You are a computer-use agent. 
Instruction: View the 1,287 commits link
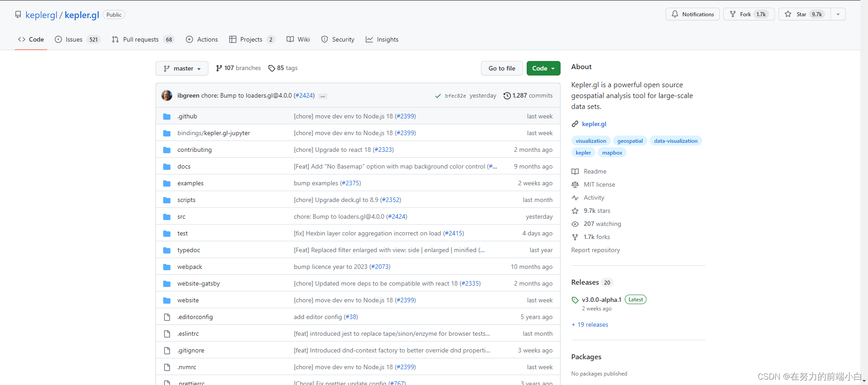528,96
